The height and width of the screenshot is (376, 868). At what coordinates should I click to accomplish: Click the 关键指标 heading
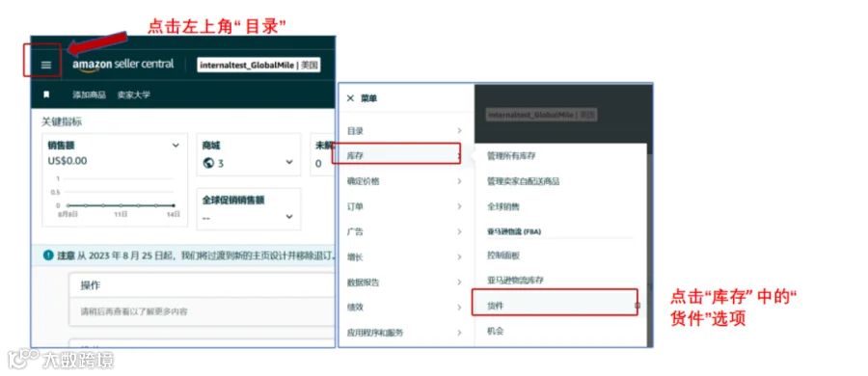[x=62, y=121]
